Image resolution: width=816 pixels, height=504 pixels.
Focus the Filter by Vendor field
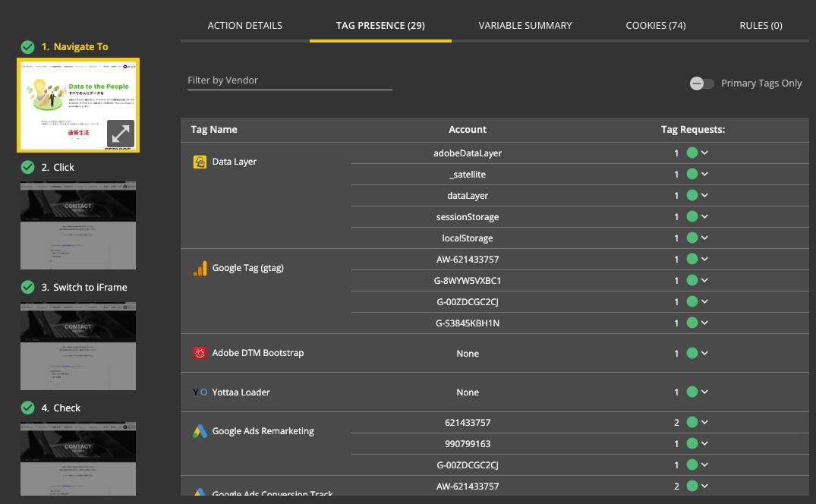point(290,80)
